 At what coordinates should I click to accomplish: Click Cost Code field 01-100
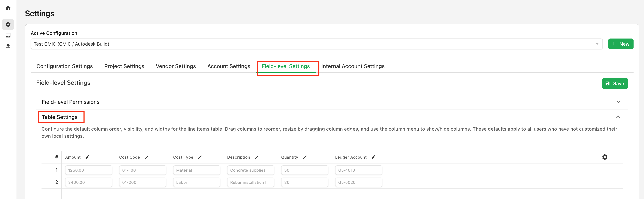142,170
